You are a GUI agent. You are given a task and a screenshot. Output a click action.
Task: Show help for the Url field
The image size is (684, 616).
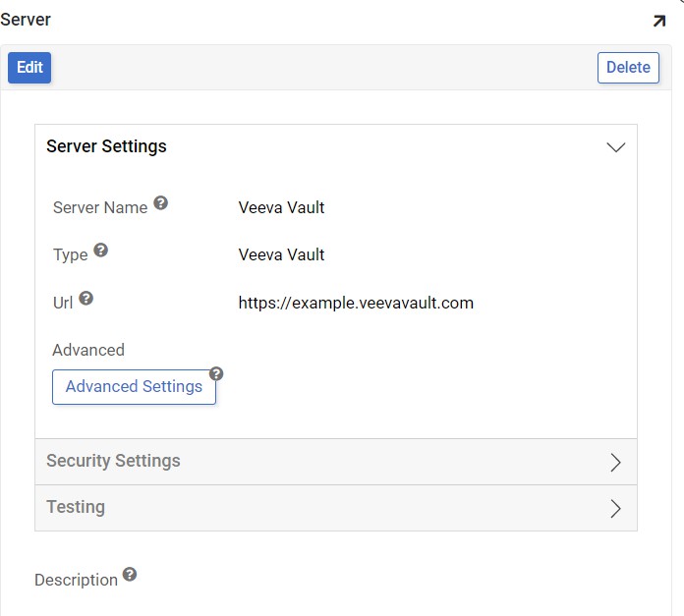point(86,299)
